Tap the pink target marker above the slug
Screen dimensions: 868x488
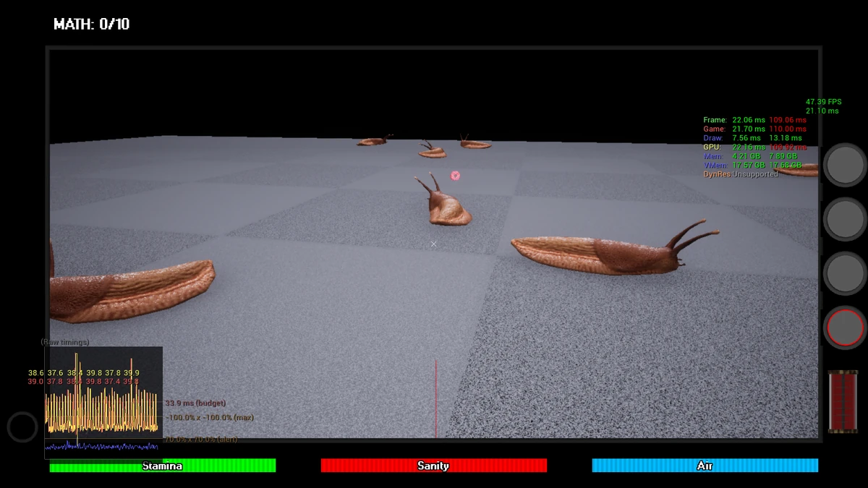click(x=455, y=176)
